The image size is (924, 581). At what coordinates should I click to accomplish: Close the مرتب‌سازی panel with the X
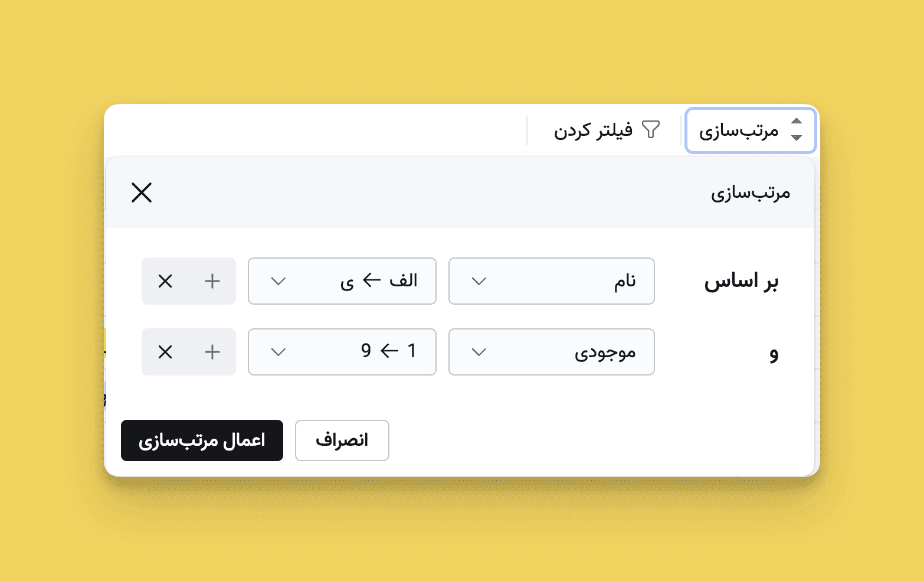[x=142, y=192]
